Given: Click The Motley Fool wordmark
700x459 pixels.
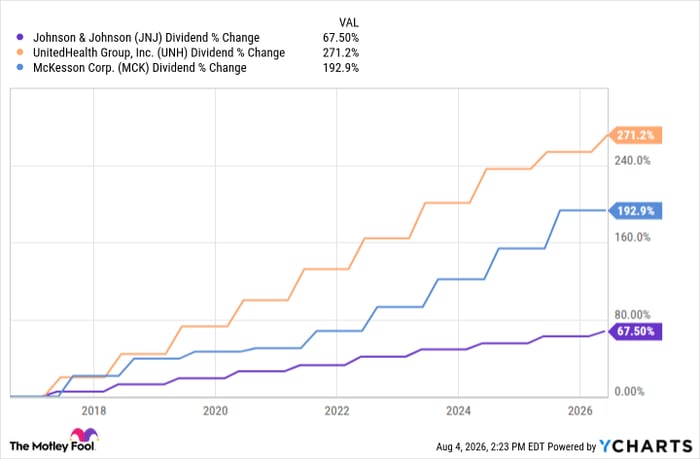Looking at the screenshot, I should click(x=52, y=446).
